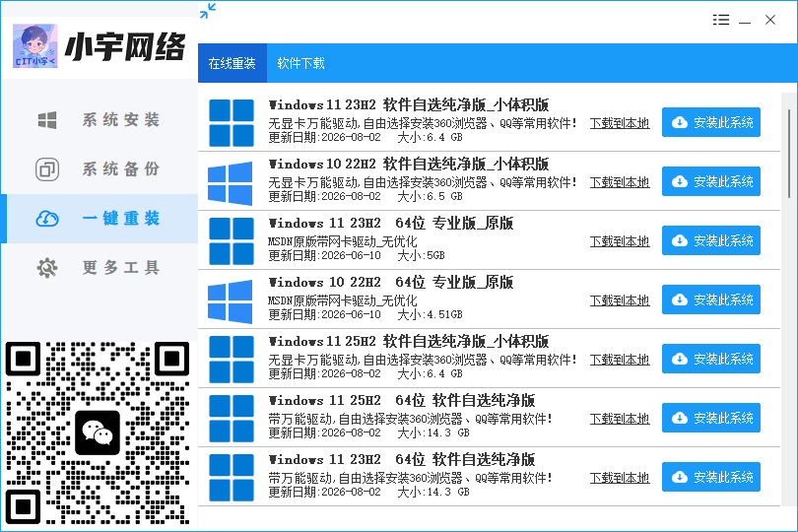下载到本地 for Windows 11 23H2 小体积版
This screenshot has width=798, height=532.
pos(620,123)
